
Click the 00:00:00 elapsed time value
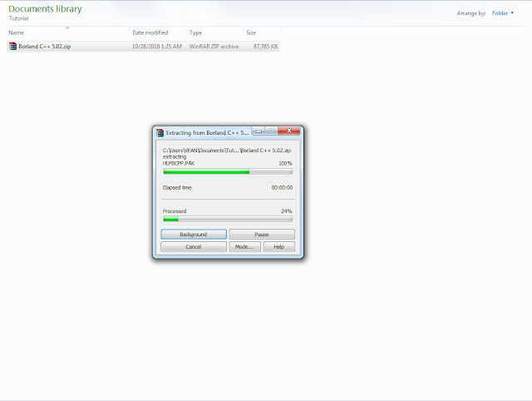[282, 187]
